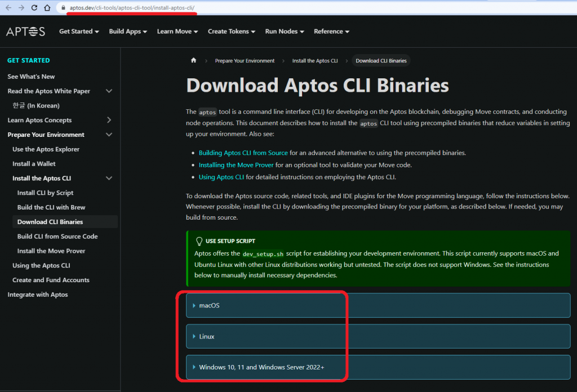Open the Installing the Move Prover link
Viewport: 577px width, 392px height.
236,165
